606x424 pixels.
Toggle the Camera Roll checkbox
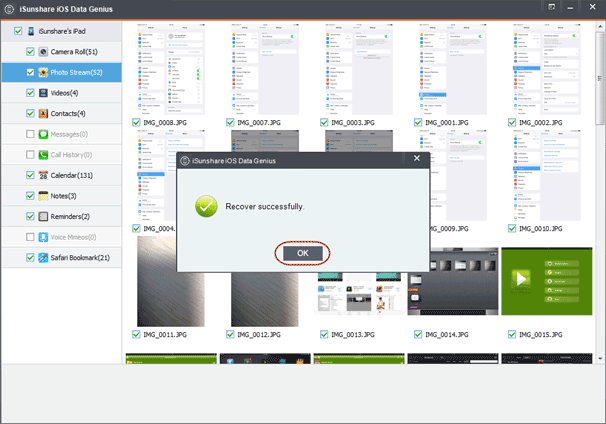pyautogui.click(x=30, y=51)
